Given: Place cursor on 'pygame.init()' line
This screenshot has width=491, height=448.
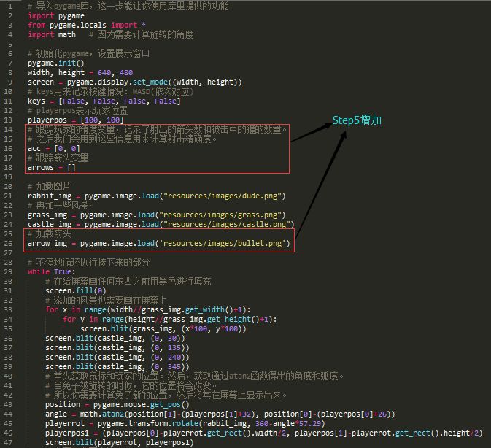Looking at the screenshot, I should 55,63.
